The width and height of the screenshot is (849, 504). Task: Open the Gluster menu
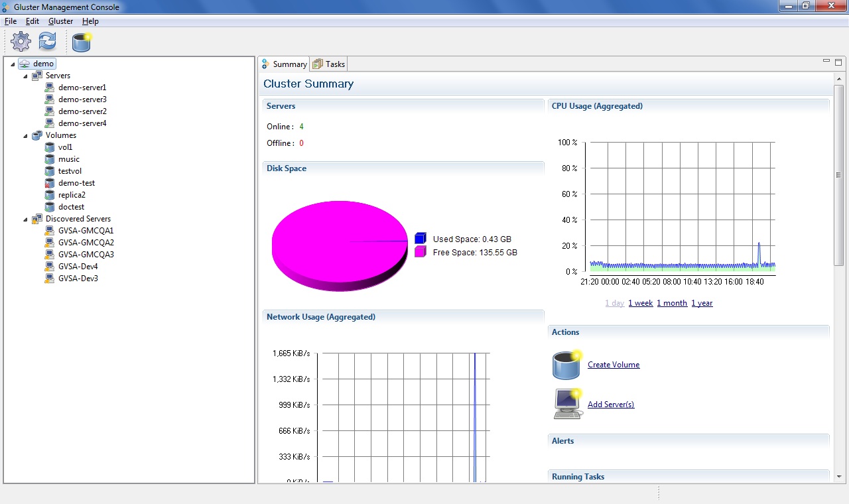pos(60,21)
